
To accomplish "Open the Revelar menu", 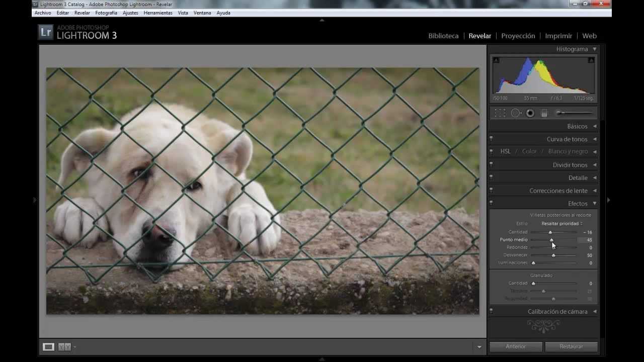I will click(x=82, y=13).
